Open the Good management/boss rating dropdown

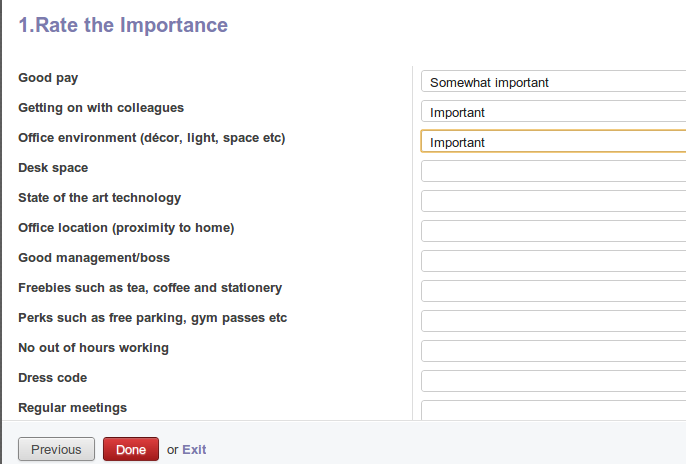coord(553,261)
